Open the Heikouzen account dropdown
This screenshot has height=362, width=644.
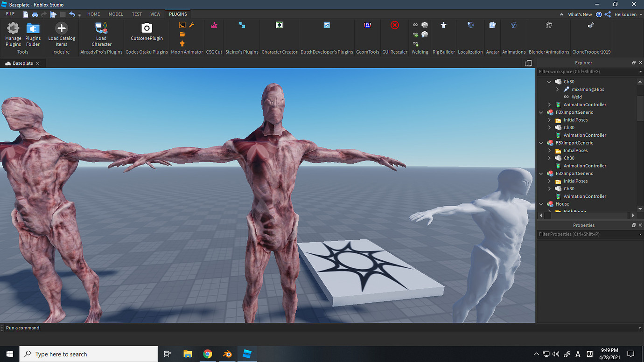click(628, 14)
